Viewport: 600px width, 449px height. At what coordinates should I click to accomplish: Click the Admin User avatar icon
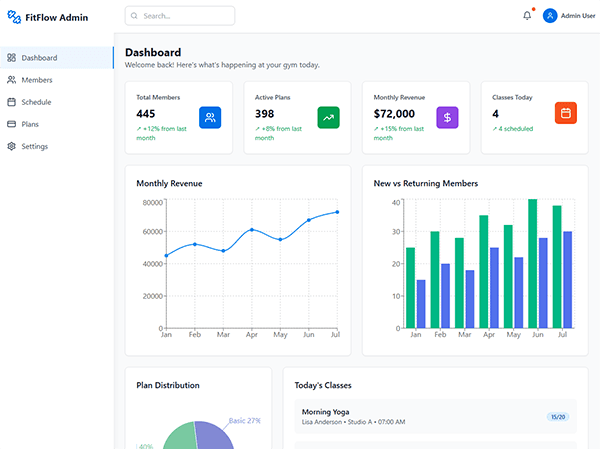coord(550,16)
